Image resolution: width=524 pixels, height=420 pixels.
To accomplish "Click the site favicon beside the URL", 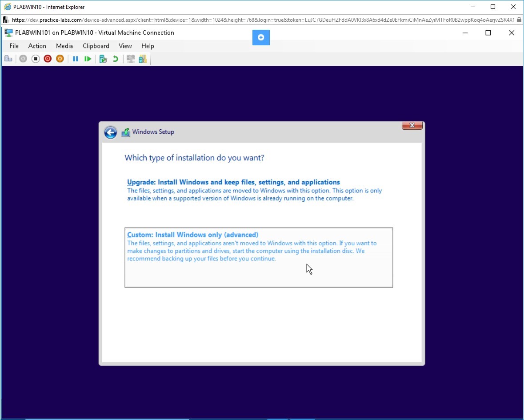I will [6, 20].
